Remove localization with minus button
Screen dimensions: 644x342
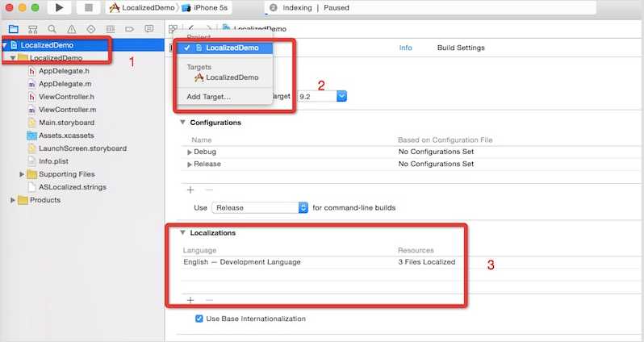[209, 300]
